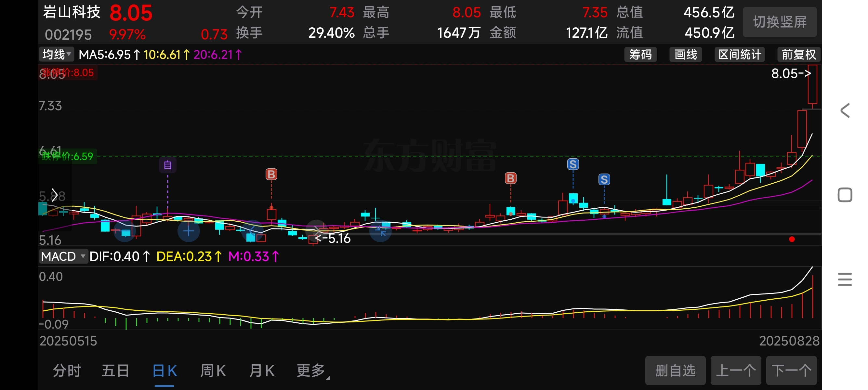Tap the DIF:0.40 MACD readout

[x=120, y=257]
